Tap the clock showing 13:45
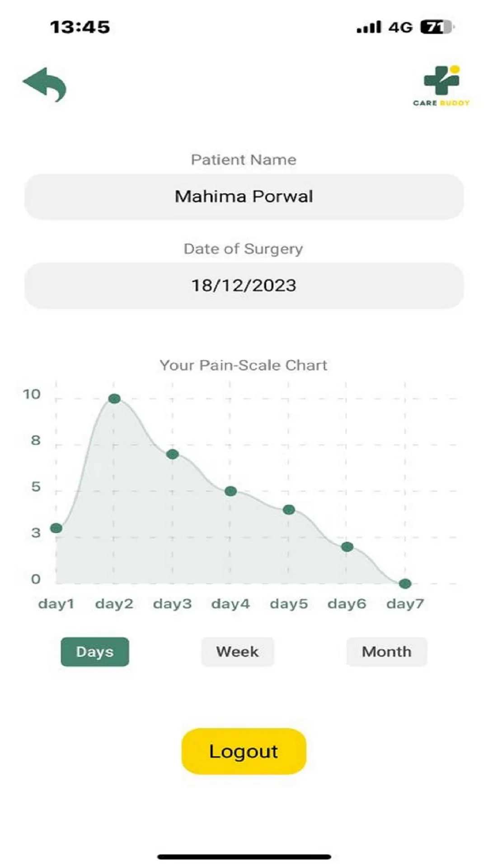Screen dimensions: 488x868 [x=80, y=27]
